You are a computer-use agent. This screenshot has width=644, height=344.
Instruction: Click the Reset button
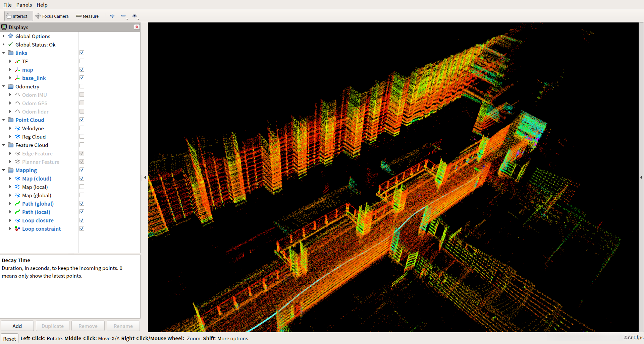click(x=9, y=339)
